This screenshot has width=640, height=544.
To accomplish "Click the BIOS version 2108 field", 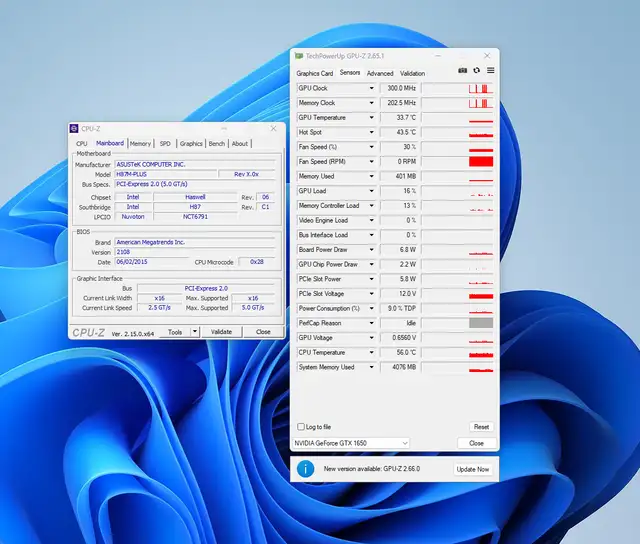I will (x=195, y=252).
